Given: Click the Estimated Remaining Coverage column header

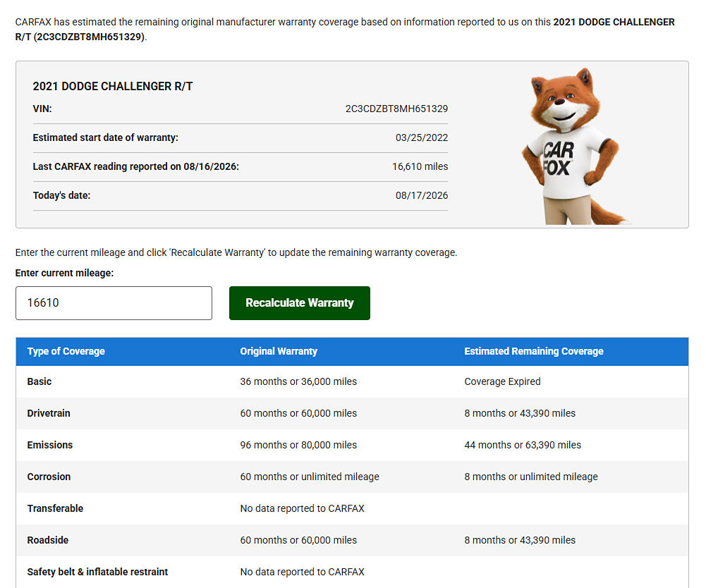Looking at the screenshot, I should point(533,351).
